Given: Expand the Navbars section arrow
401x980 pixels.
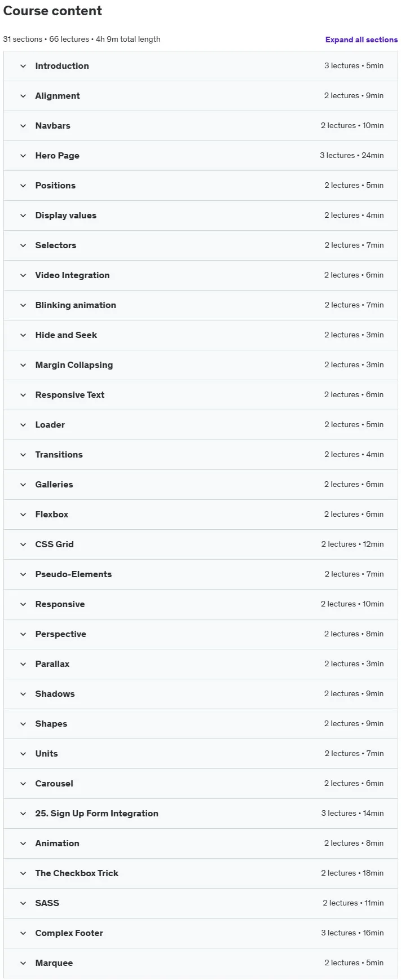Looking at the screenshot, I should point(23,126).
